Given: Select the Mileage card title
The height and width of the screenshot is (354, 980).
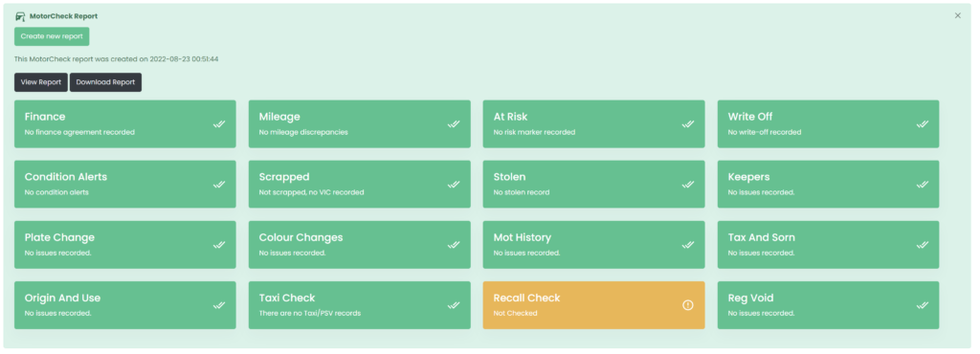Looking at the screenshot, I should 279,117.
